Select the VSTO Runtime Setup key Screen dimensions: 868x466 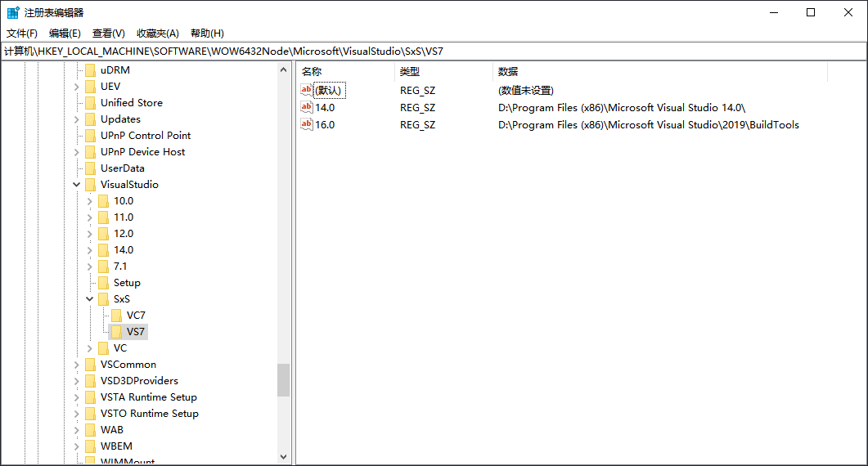click(x=150, y=414)
